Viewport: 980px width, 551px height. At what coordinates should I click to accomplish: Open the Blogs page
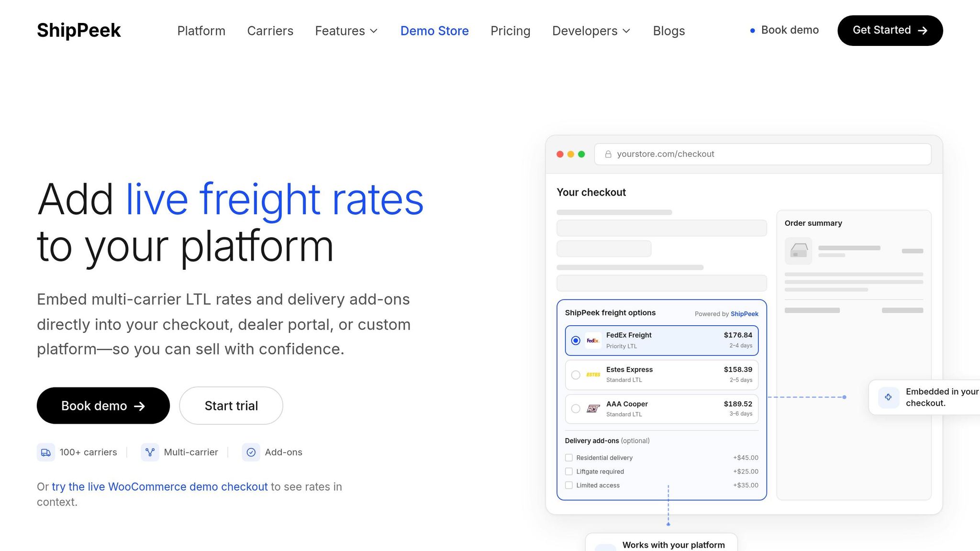tap(669, 31)
